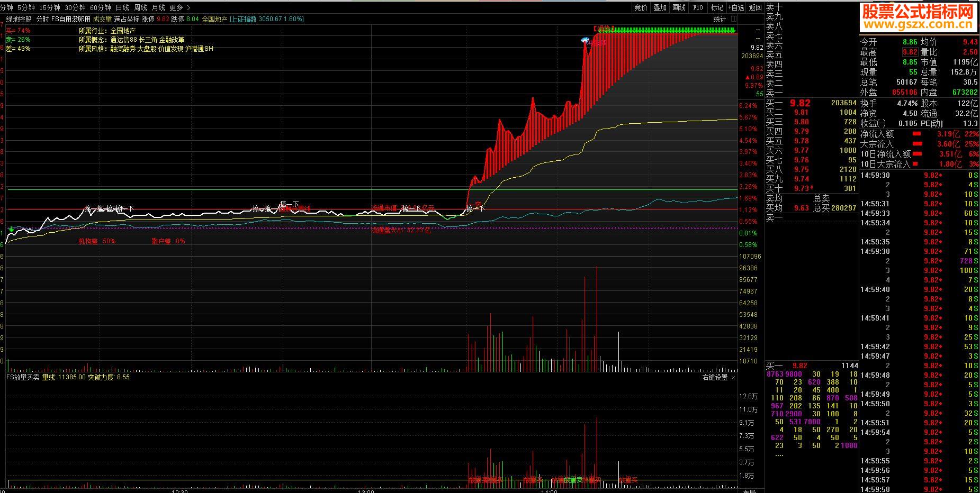Click the 最高 value 9.82
980x493 pixels.
pyautogui.click(x=910, y=52)
